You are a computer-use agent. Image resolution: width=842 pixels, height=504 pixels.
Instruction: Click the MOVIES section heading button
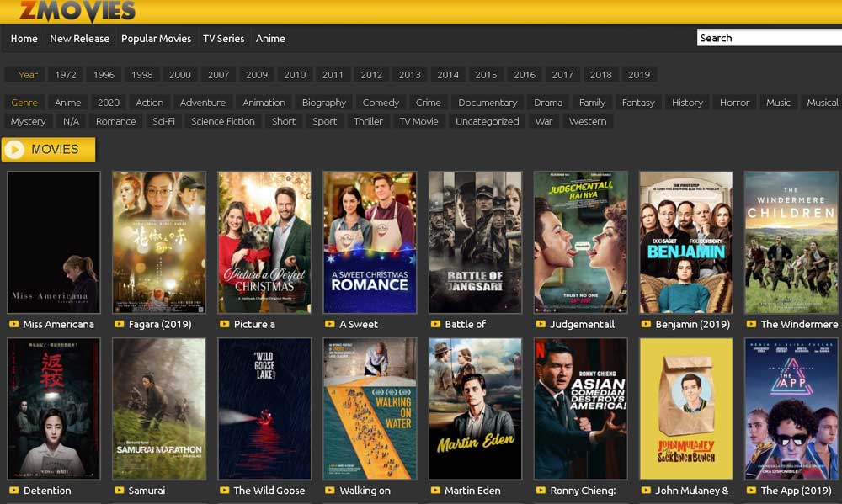point(48,149)
